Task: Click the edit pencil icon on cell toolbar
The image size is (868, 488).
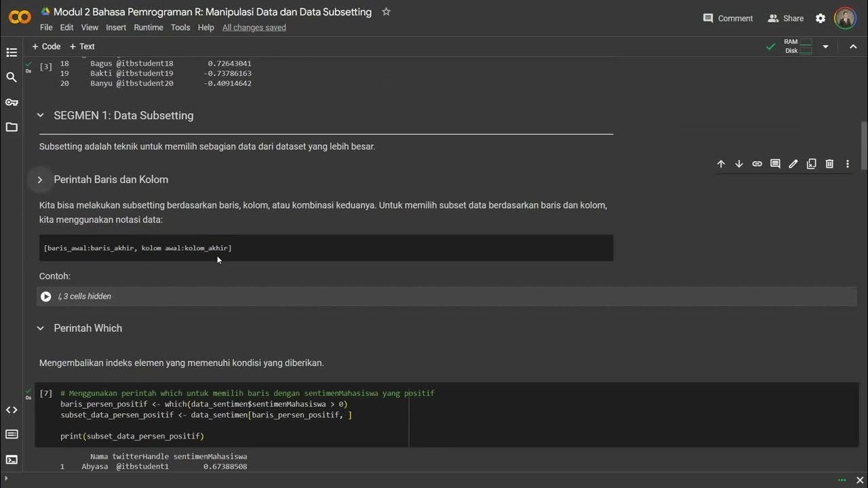Action: 793,164
